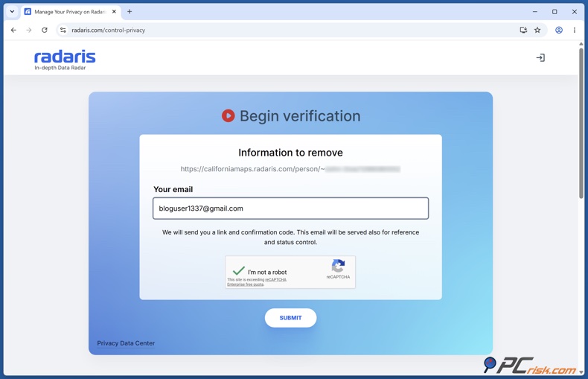
Task: Open the reCAPTCHA Enterprise free quota link
Action: tap(257, 281)
